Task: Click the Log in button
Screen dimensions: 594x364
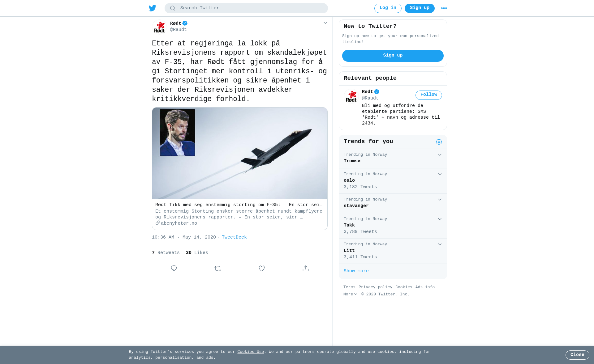Action: (x=388, y=8)
